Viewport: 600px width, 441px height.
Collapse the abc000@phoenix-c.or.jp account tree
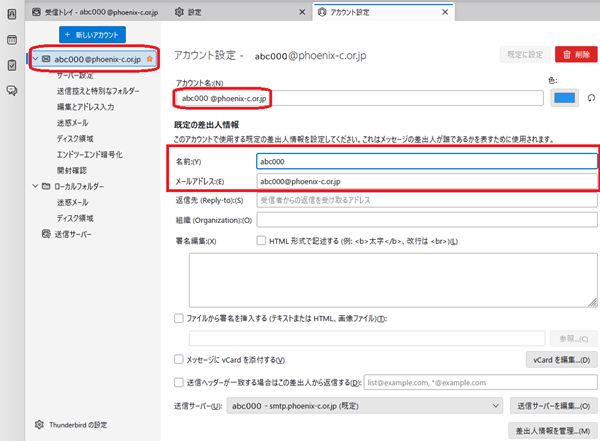(x=35, y=59)
